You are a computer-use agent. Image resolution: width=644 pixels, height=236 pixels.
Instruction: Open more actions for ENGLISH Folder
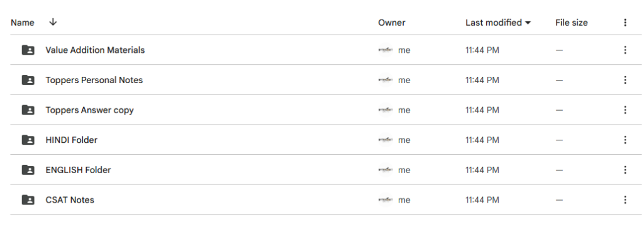tap(625, 170)
